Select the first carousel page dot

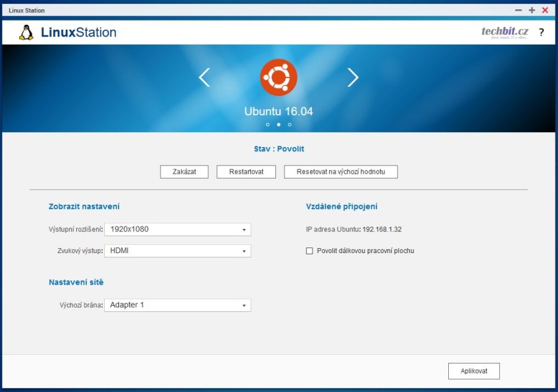pyautogui.click(x=268, y=125)
